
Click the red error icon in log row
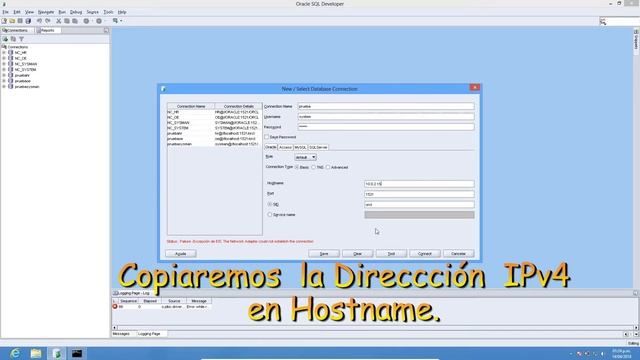click(115, 306)
